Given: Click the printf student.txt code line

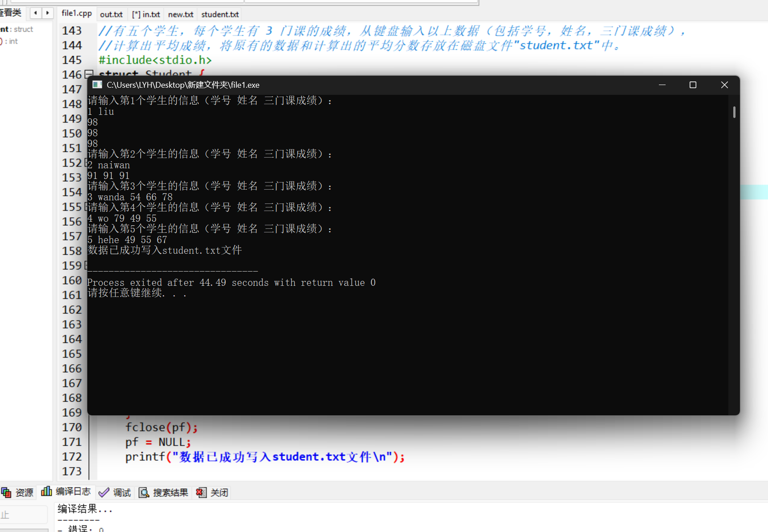Looking at the screenshot, I should (x=265, y=457).
